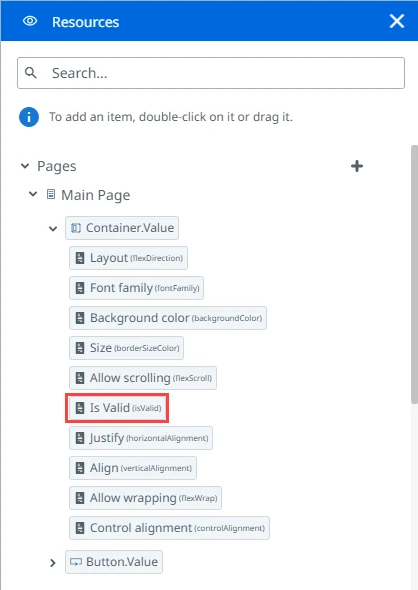The height and width of the screenshot is (590, 418).
Task: Click the Container.Value container icon
Action: click(76, 228)
